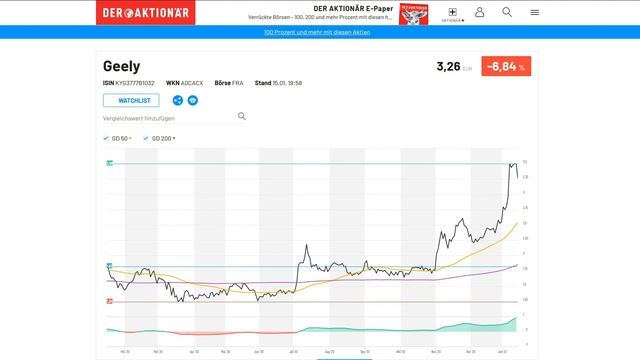Click the blue marker on the chart axis
The height and width of the screenshot is (360, 640).
point(109,266)
